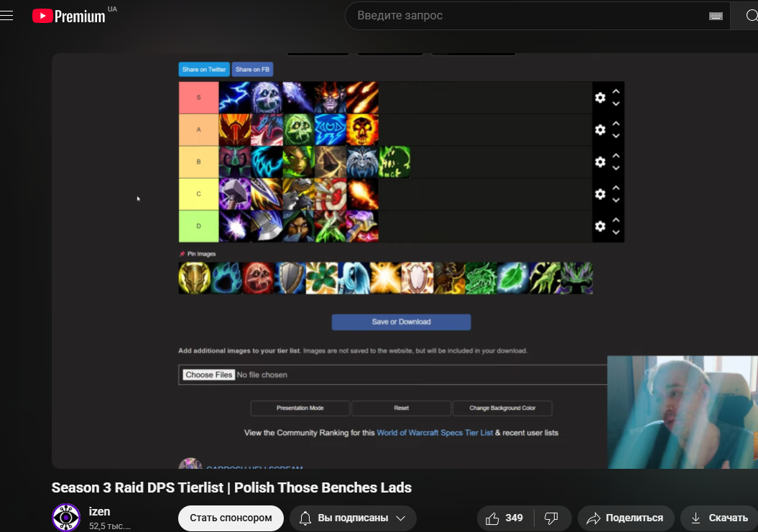Click the Reset button

401,408
